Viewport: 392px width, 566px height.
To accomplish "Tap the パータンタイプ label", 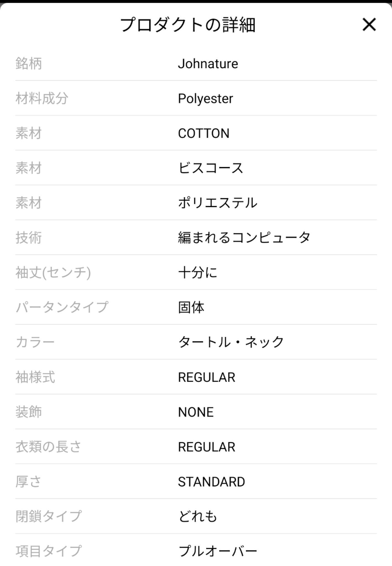I will click(x=62, y=307).
